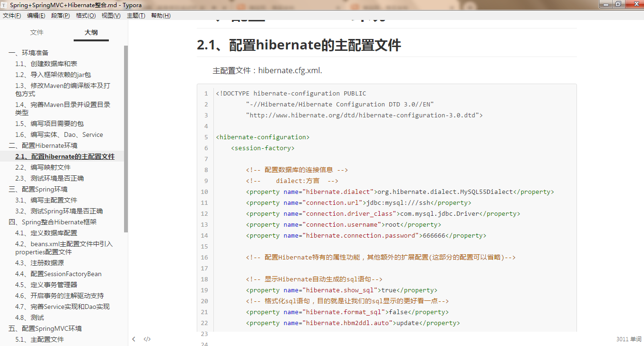644x346 pixels.
Task: Switch to the 文件 sidebar tab
Action: click(37, 33)
